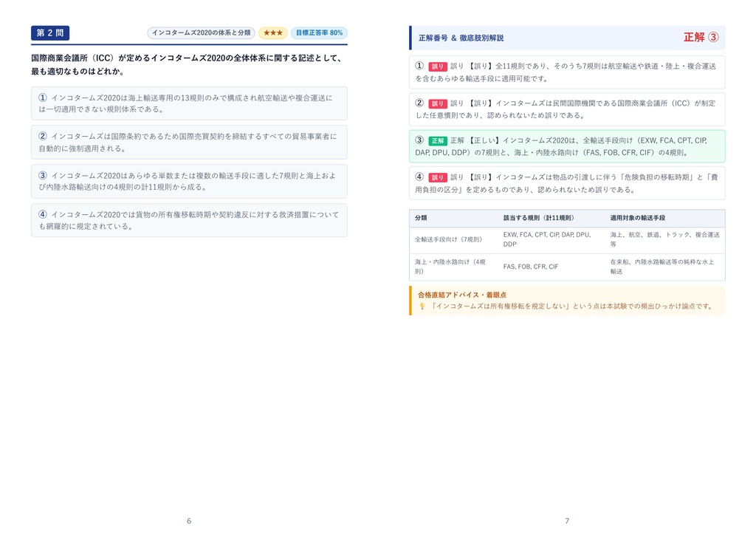The height and width of the screenshot is (537, 756).
Task: Select answer option ③ about 計11規則
Action: click(189, 182)
